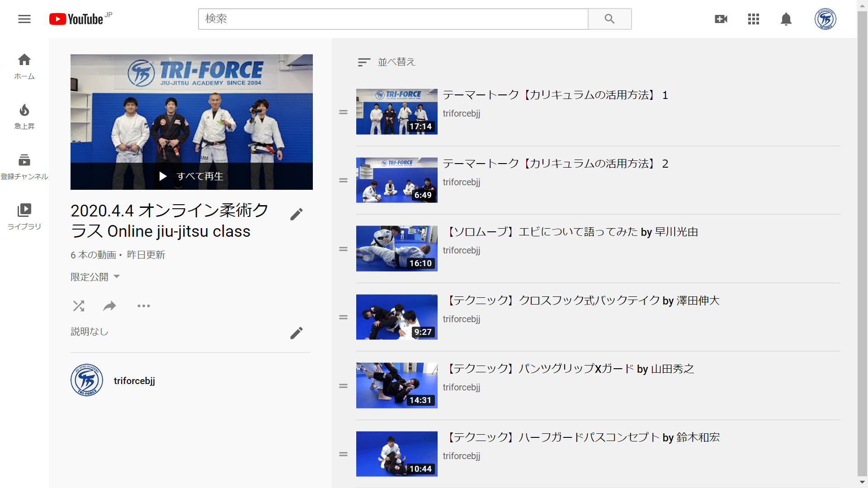
Task: Click the 6:49 video thumbnail
Action: (x=397, y=180)
